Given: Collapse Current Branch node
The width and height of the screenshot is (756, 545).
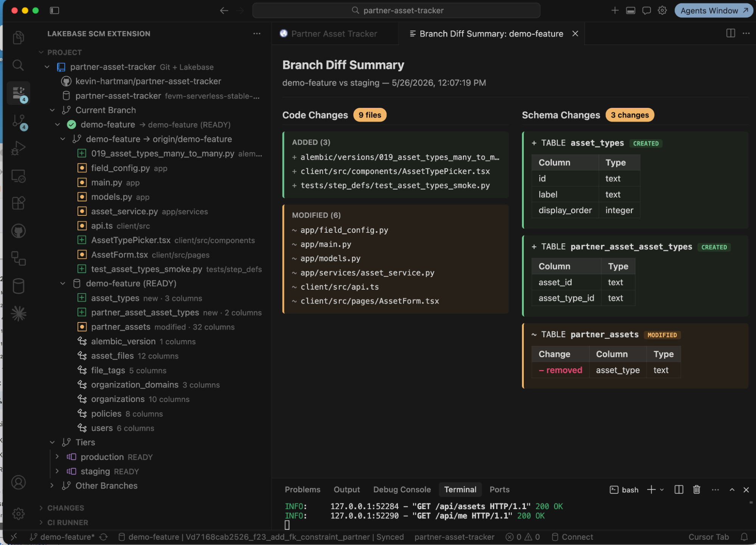Looking at the screenshot, I should [52, 110].
